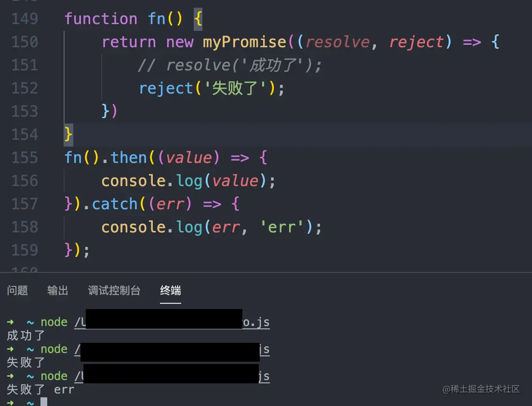Click line number 159 in gutter
Image resolution: width=532 pixels, height=406 pixels.
point(25,250)
